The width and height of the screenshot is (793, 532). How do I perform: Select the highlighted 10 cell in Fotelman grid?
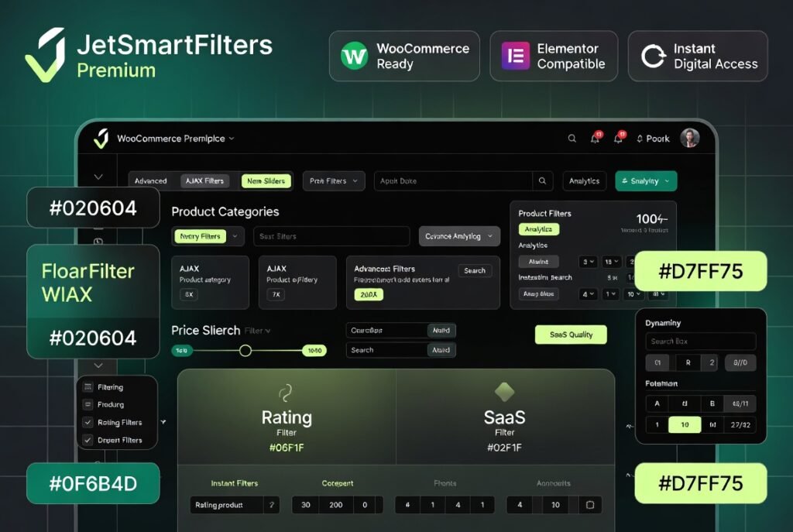coord(685,425)
